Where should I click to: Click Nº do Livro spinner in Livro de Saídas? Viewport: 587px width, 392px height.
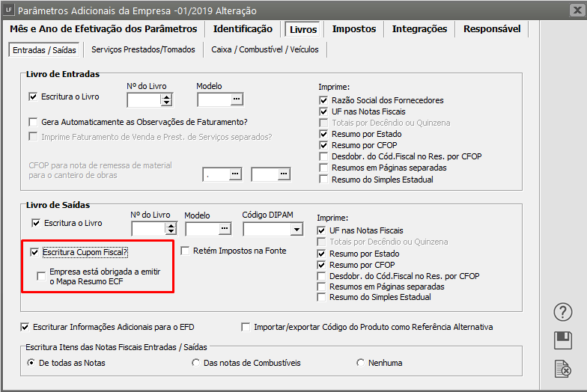pos(171,229)
